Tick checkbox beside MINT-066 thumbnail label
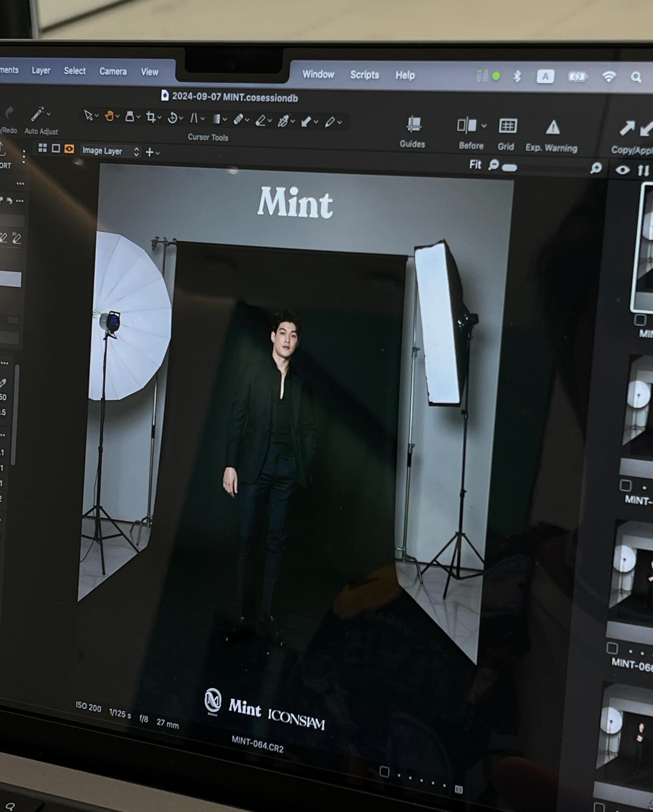This screenshot has height=812, width=653. (612, 648)
